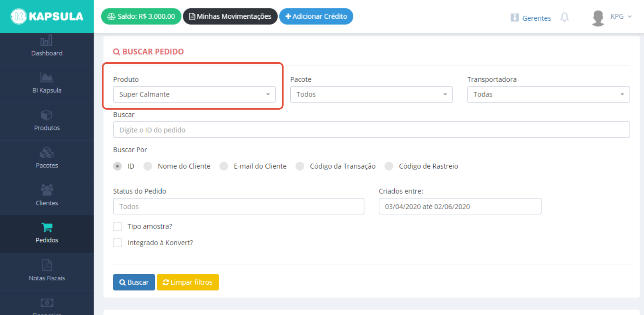Image resolution: width=644 pixels, height=315 pixels.
Task: Open Transportadora dropdown showing Todas
Action: (x=548, y=94)
